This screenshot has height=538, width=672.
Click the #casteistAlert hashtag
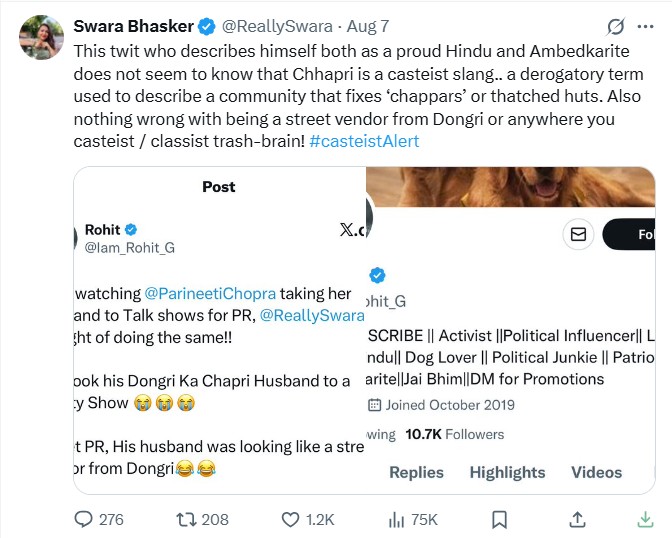364,141
